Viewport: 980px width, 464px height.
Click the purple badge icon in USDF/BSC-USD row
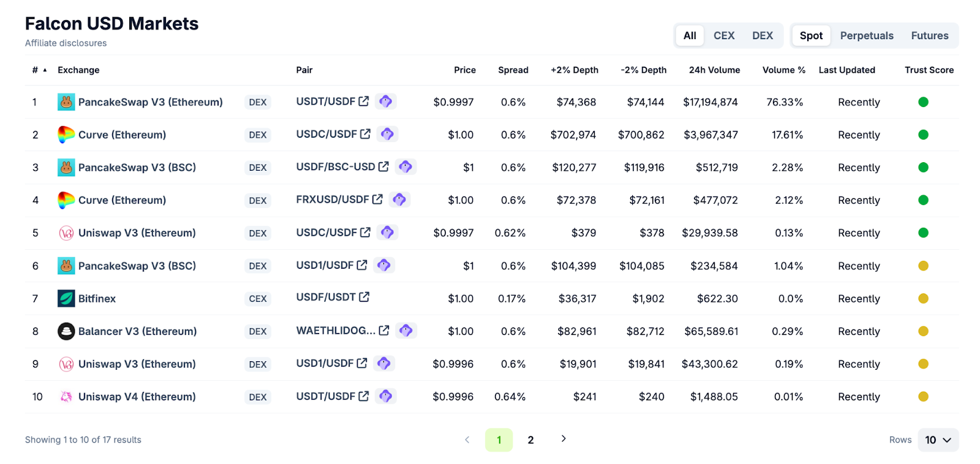[405, 167]
